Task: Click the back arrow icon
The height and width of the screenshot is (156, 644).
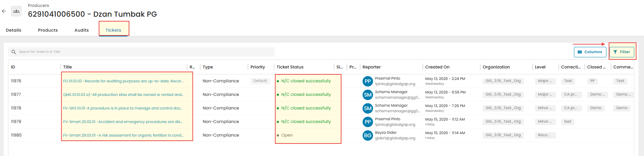Action: click(4, 11)
